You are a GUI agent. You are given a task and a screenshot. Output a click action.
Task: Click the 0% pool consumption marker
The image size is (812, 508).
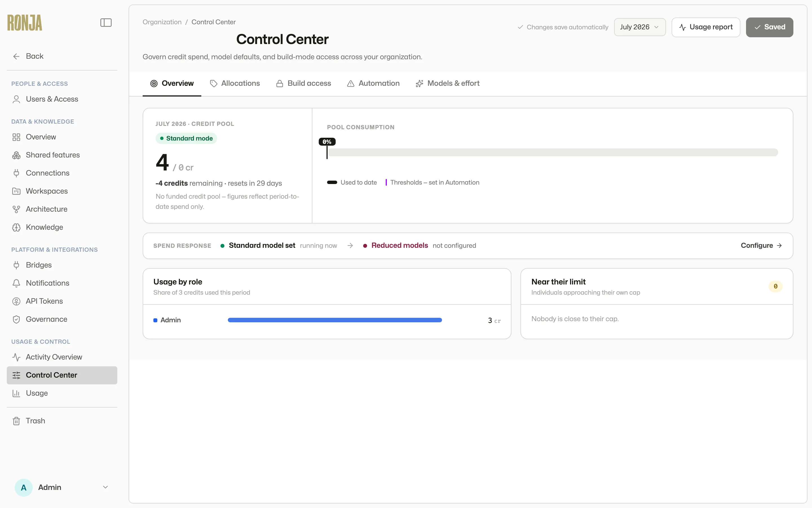point(327,142)
